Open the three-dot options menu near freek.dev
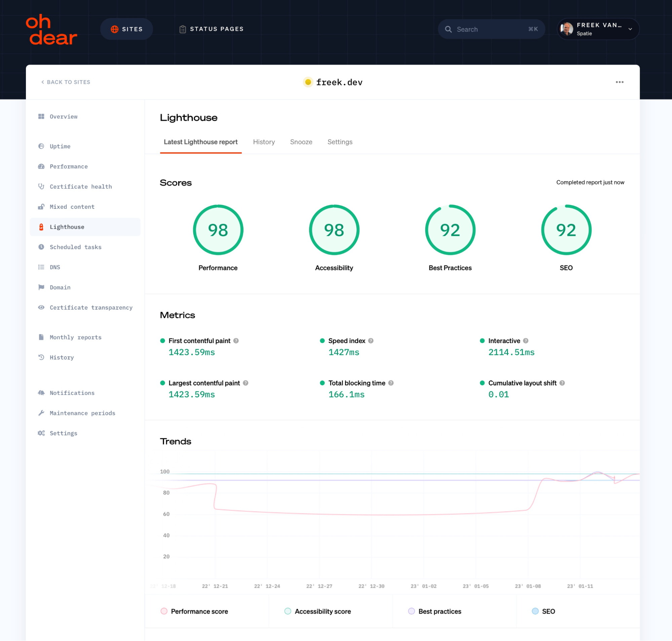Image resolution: width=672 pixels, height=641 pixels. [x=620, y=82]
